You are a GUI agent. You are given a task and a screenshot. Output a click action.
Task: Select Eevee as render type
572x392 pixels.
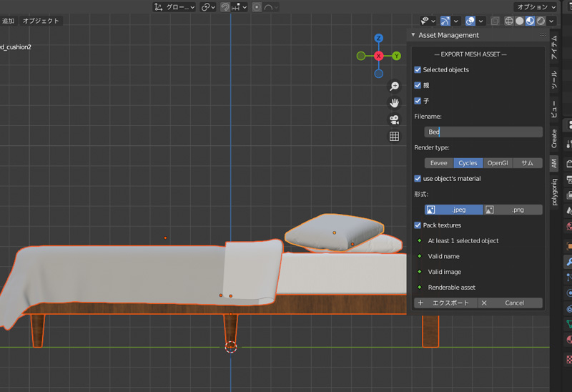438,163
